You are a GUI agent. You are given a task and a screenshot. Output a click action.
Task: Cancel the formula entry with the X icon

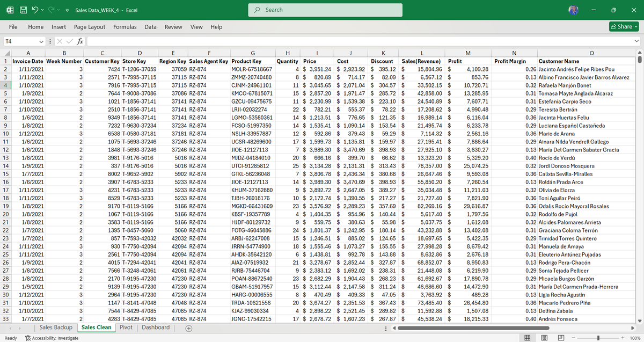pos(61,41)
